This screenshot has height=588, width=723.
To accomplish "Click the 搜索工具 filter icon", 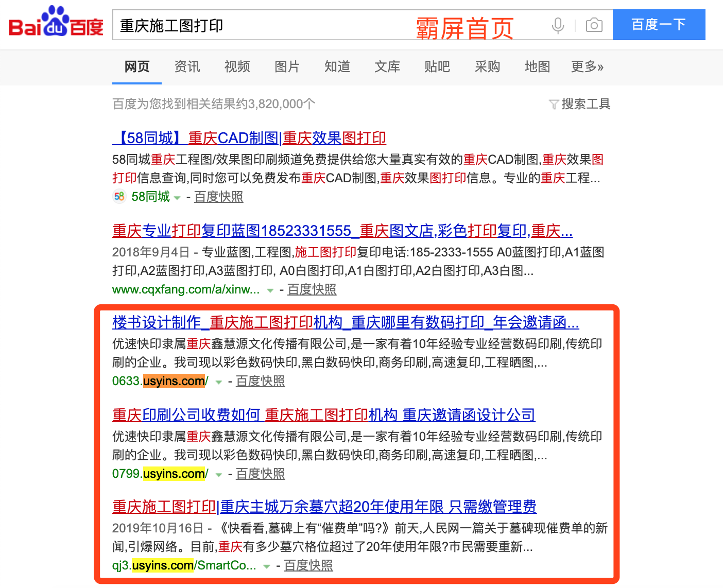I will coord(554,105).
